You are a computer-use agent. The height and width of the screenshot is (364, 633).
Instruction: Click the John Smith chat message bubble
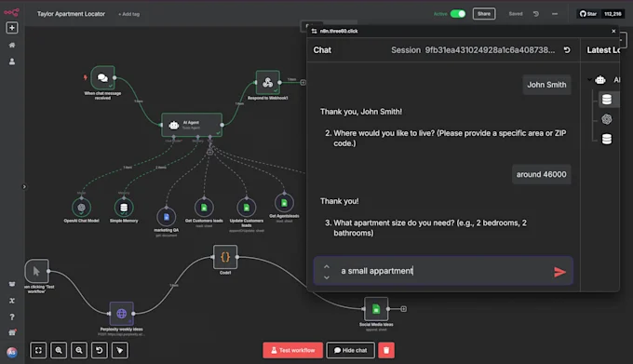tap(546, 85)
